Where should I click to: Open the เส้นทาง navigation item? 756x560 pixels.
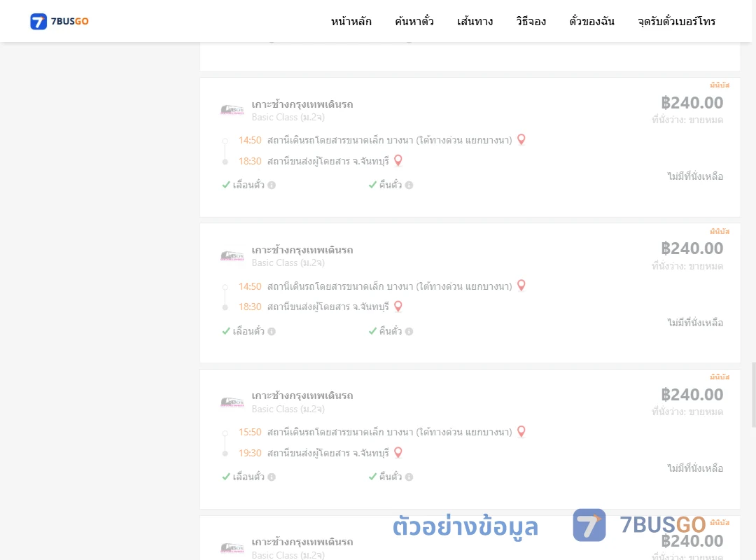coord(475,21)
